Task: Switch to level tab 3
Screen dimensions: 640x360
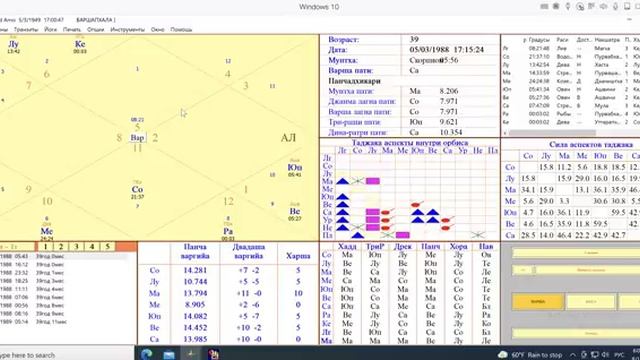Action: pyautogui.click(x=76, y=246)
